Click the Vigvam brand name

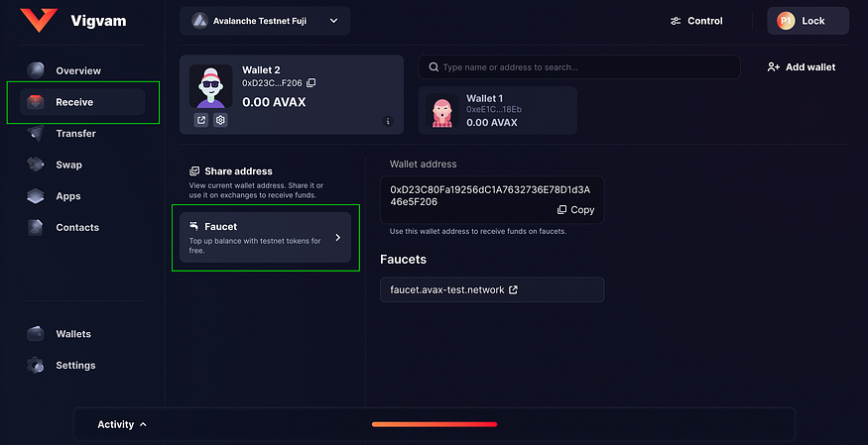coord(98,21)
